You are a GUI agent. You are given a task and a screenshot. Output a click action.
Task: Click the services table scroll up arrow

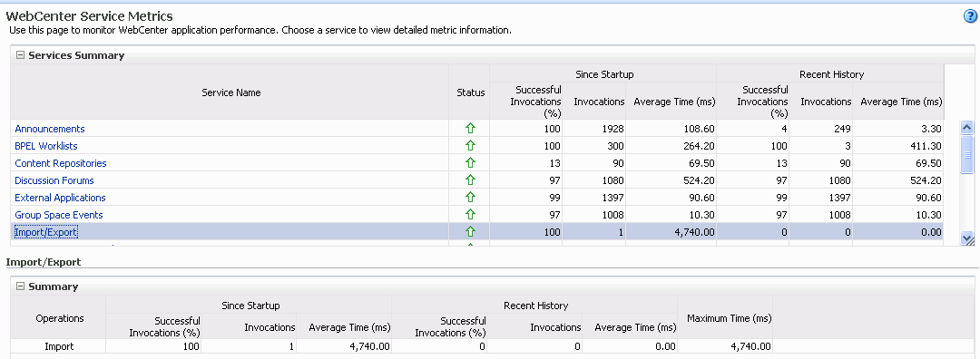pos(967,127)
